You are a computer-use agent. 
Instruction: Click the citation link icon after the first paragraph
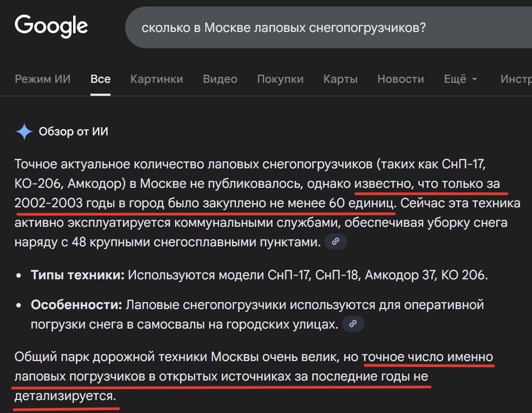[336, 241]
